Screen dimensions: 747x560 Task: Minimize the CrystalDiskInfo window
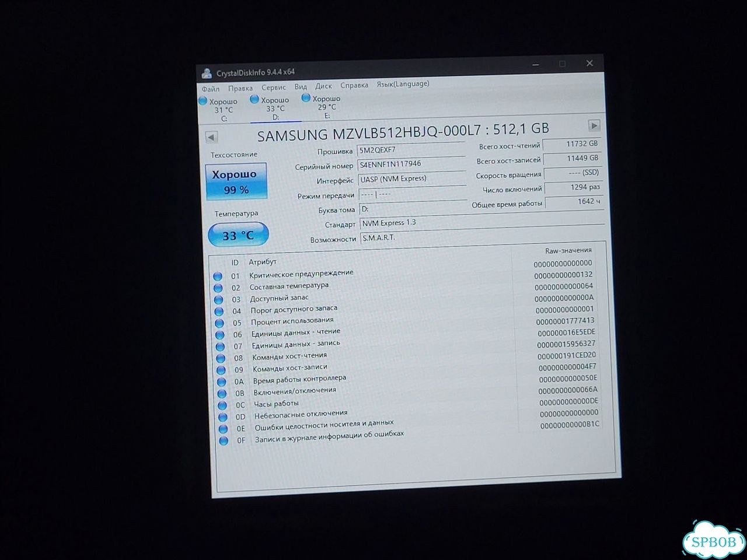pos(536,65)
